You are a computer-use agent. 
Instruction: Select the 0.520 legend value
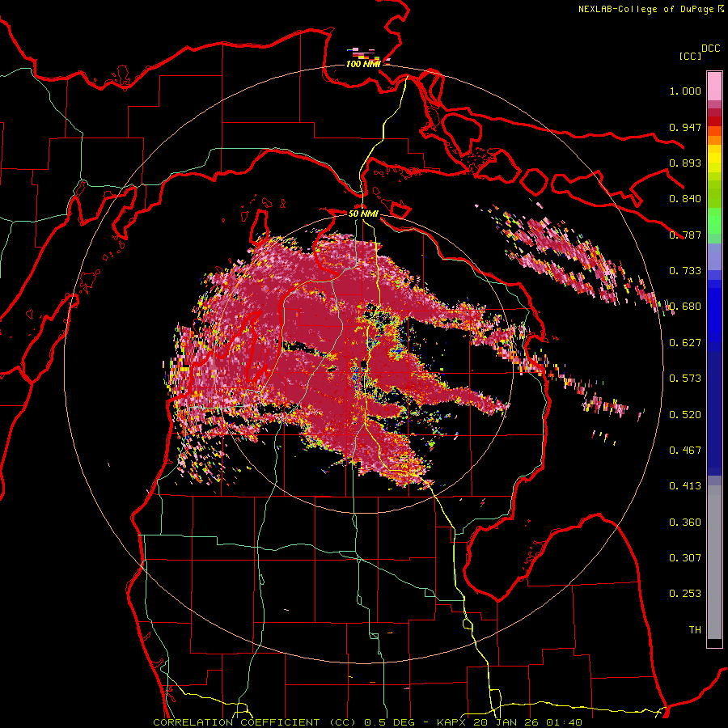pos(685,415)
